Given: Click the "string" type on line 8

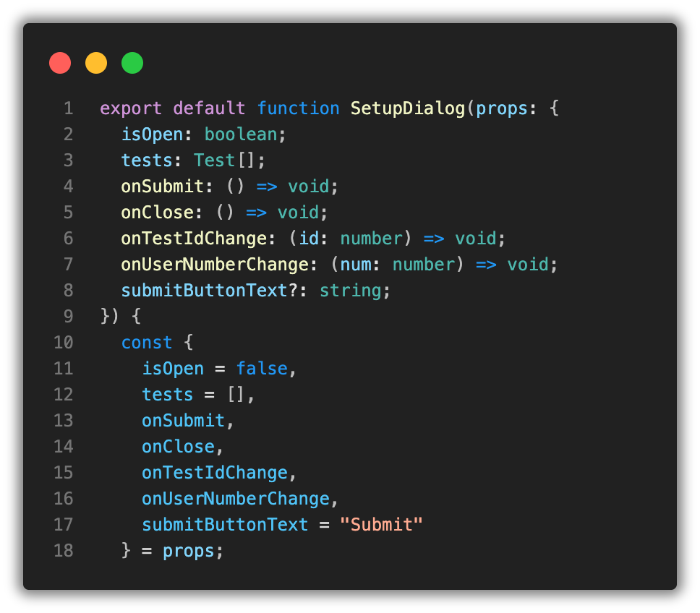Looking at the screenshot, I should coord(351,291).
